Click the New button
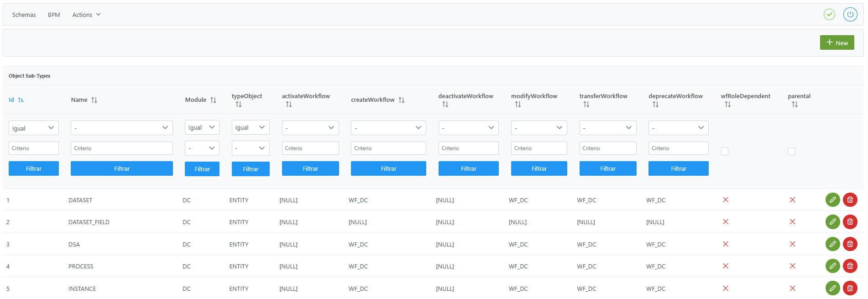This screenshot has width=868, height=299. click(x=837, y=42)
